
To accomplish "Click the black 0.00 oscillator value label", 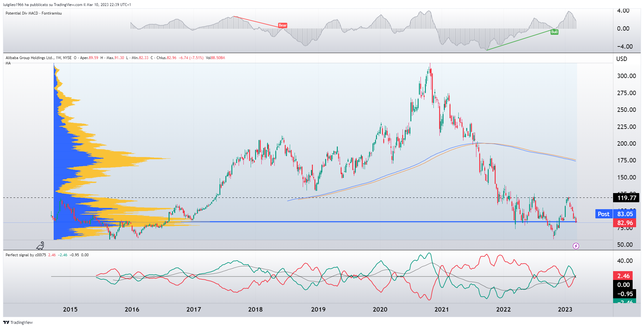I will 623,285.
